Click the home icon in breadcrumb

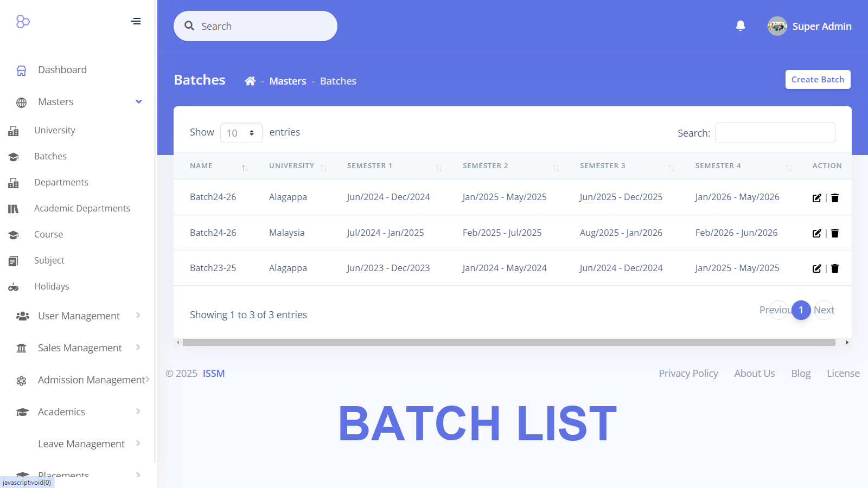[x=250, y=81]
